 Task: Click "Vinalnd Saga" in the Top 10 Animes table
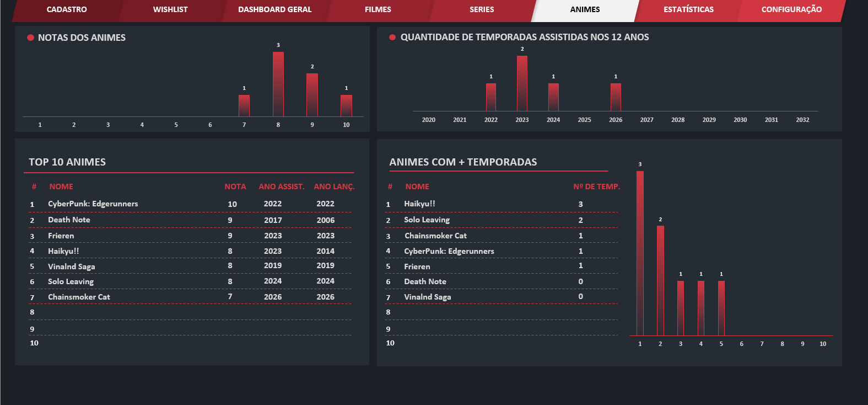(72, 267)
